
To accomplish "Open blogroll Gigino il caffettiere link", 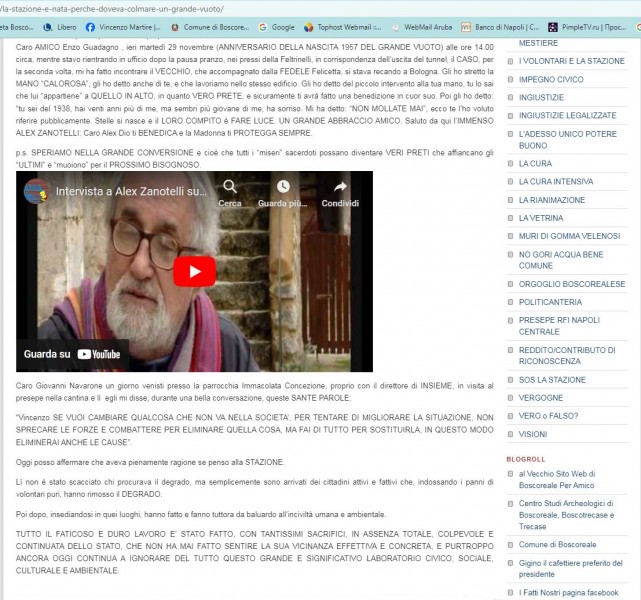I will click(570, 569).
